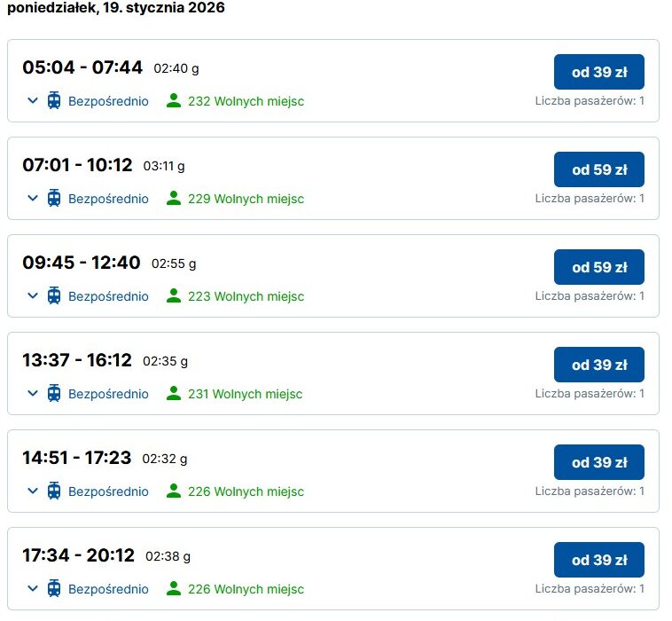Image resolution: width=672 pixels, height=621 pixels.
Task: Click passenger icon beside 232 free seats
Action: click(x=174, y=100)
